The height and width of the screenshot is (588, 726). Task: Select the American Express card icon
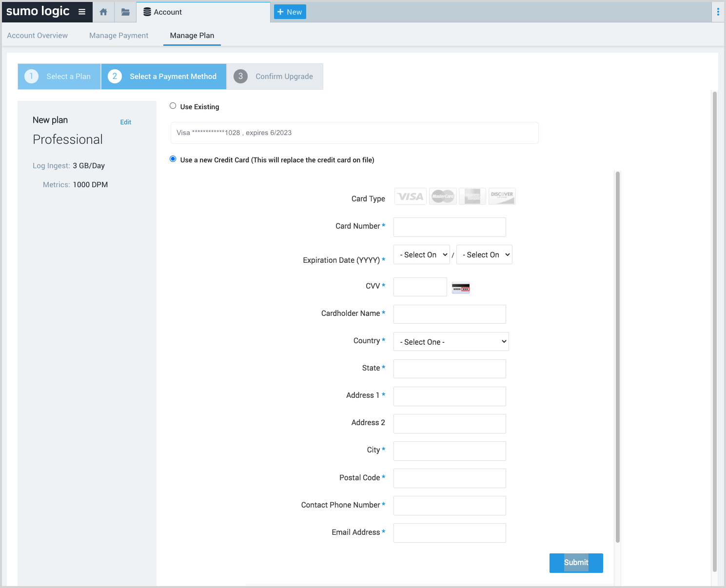(472, 196)
